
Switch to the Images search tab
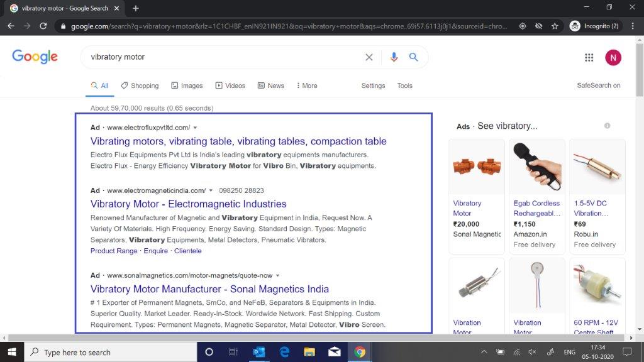[187, 85]
